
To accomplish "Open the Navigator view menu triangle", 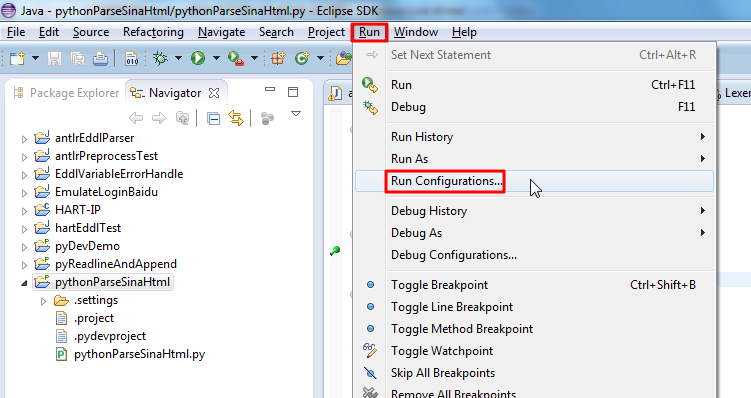I will coord(296,114).
